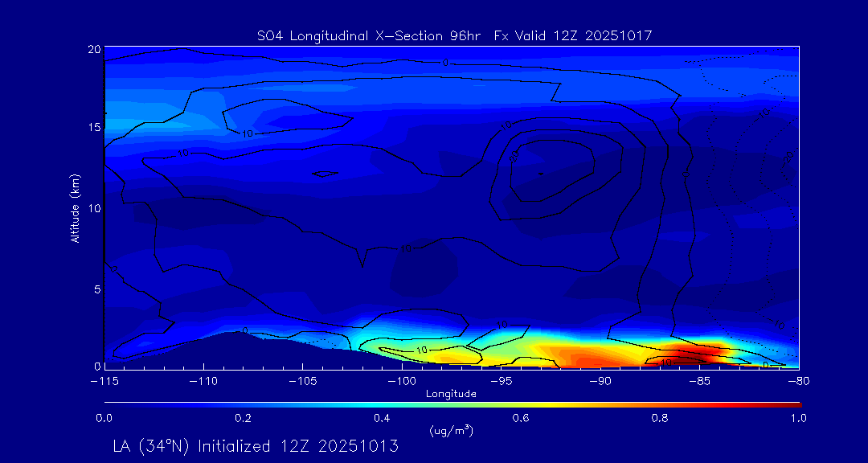Click color scale value "0.2"
The height and width of the screenshot is (463, 868).
[243, 419]
